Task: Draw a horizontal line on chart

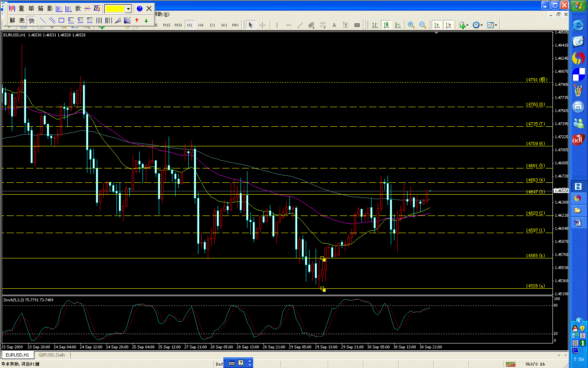Action: [x=288, y=25]
